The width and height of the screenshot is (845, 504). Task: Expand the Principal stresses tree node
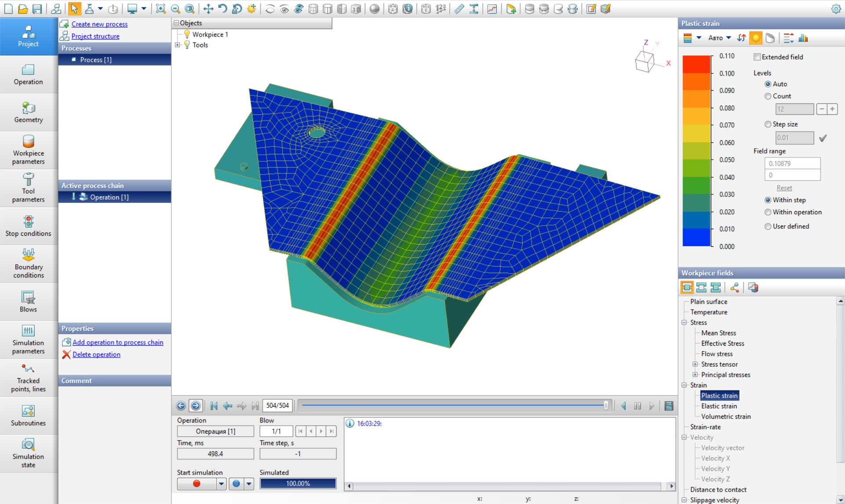point(695,375)
